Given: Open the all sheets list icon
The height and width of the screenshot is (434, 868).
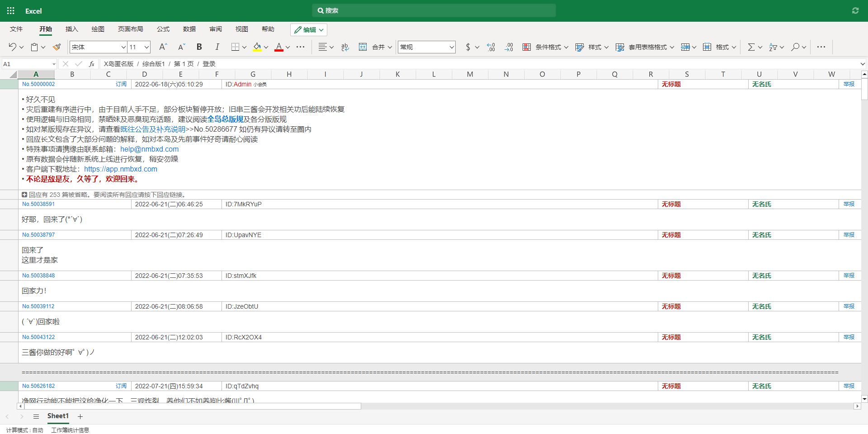Looking at the screenshot, I should pos(36,416).
